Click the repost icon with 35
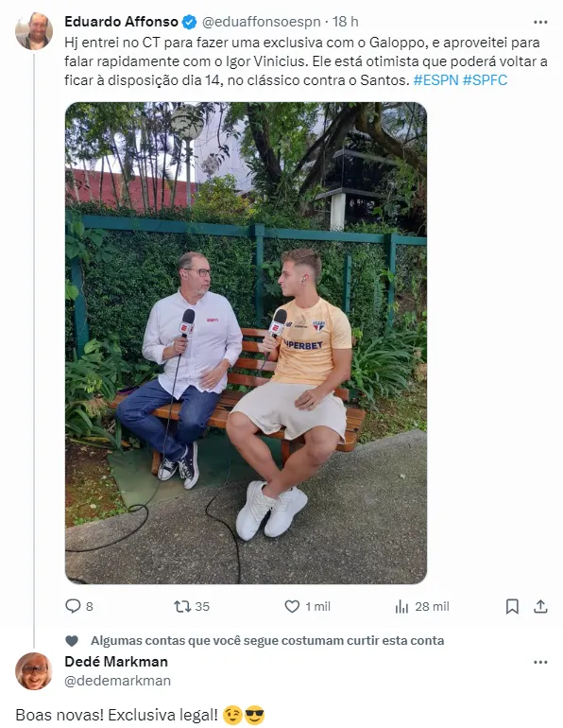Screen dimensions: 563x728 coord(182,606)
